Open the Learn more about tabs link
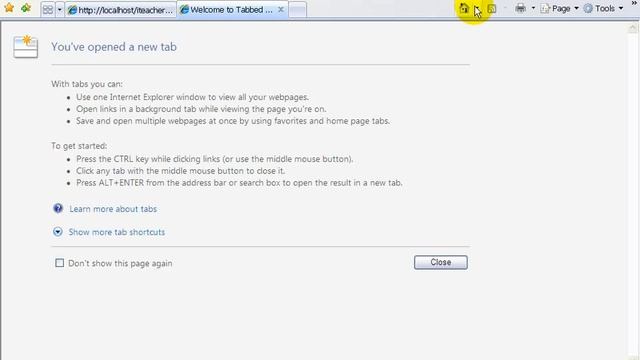This screenshot has width=640, height=360. click(113, 209)
